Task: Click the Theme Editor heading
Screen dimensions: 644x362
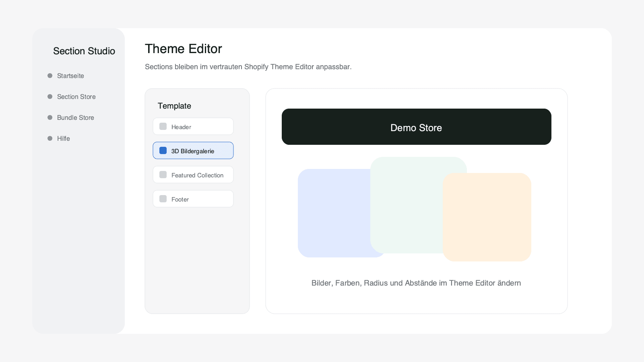Action: pos(184,49)
